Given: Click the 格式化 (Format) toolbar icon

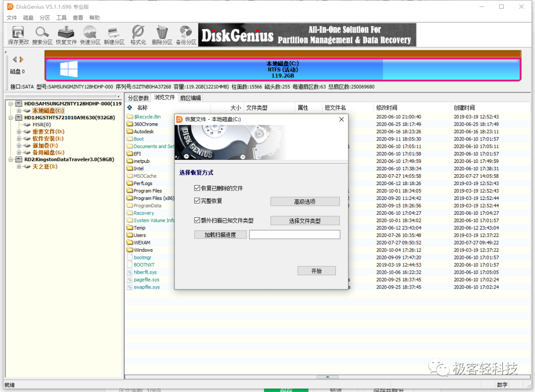Looking at the screenshot, I should coord(137,35).
